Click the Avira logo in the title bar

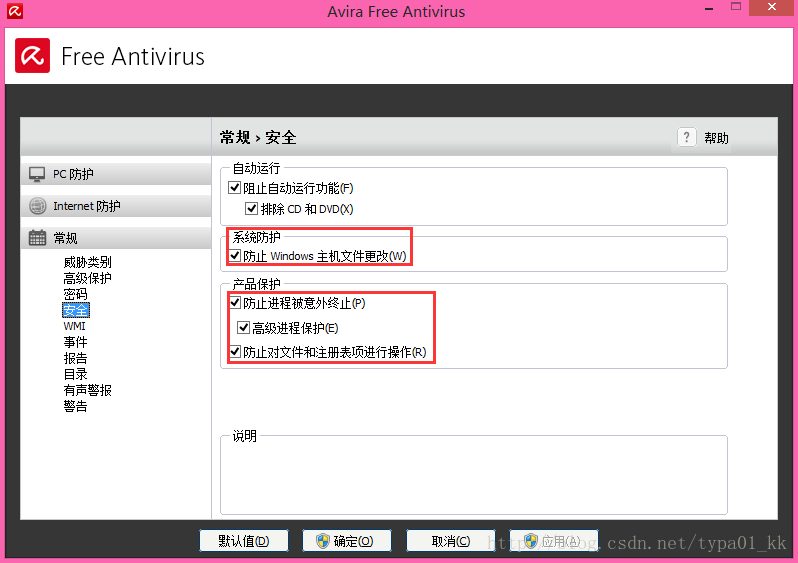[x=15, y=11]
